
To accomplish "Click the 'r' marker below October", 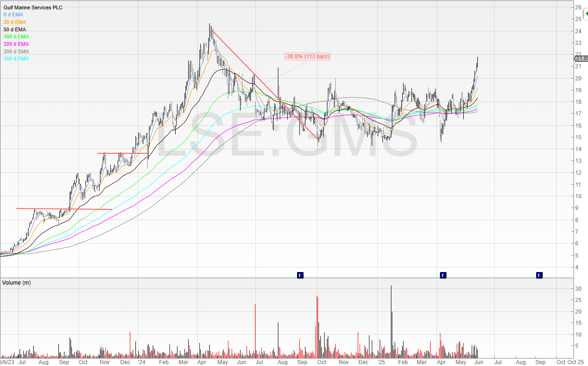I will [x=300, y=275].
